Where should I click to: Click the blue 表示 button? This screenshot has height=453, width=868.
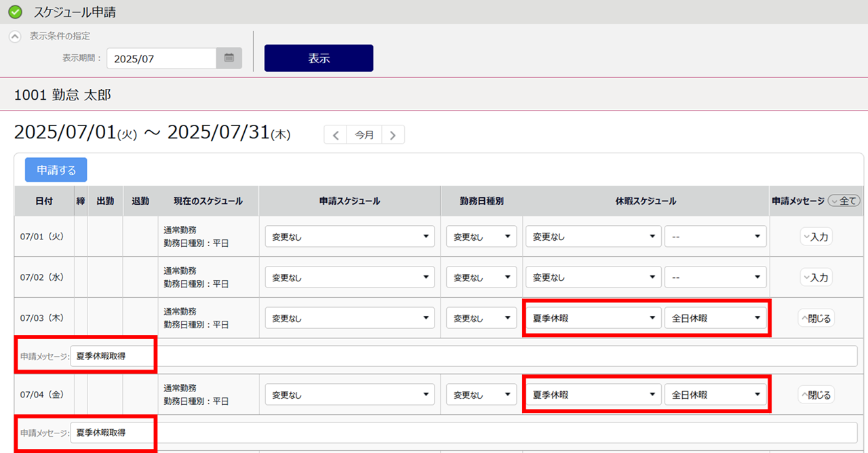319,58
